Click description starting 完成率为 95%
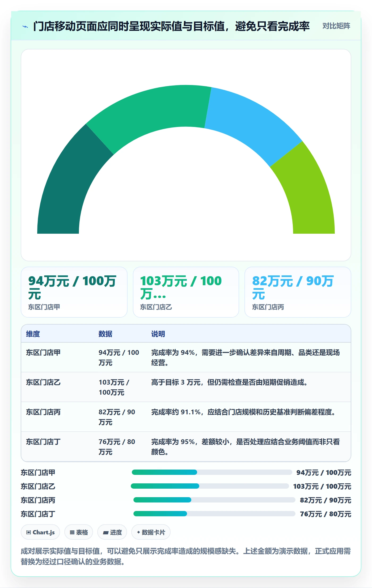This screenshot has height=588, width=372. (x=246, y=447)
